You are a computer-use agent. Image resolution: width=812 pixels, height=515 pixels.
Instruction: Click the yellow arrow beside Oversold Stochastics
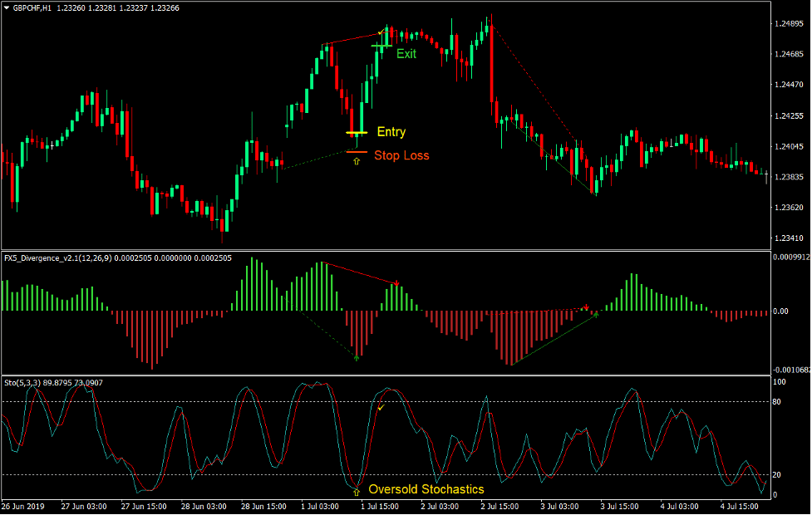[357, 493]
